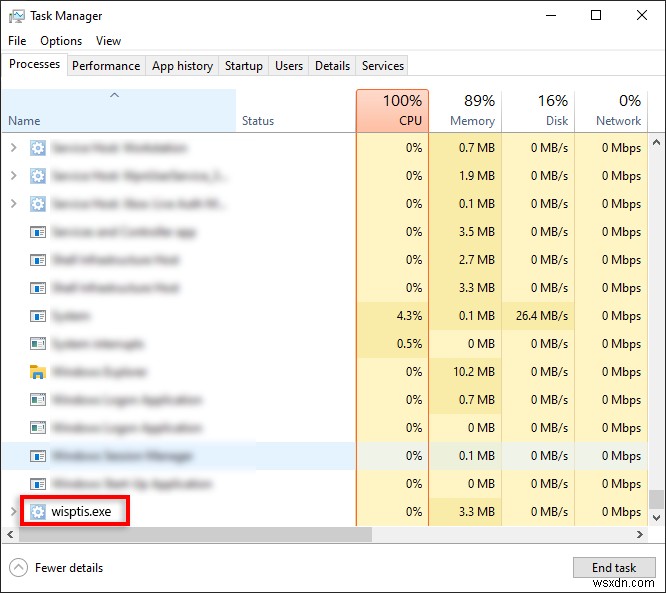
Task: Open the Options menu
Action: 61,41
